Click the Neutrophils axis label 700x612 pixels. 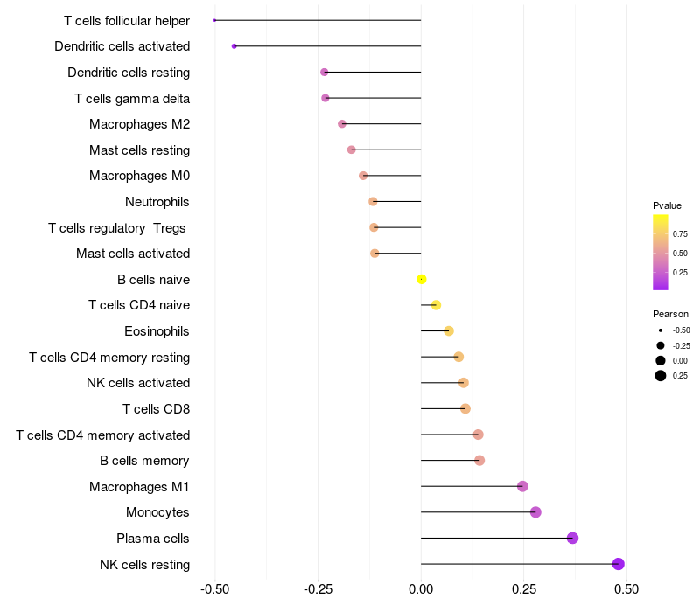click(157, 202)
